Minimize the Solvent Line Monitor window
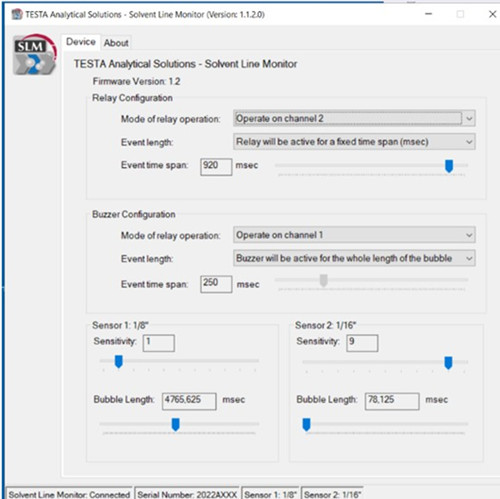This screenshot has width=500, height=499. pyautogui.click(x=429, y=14)
